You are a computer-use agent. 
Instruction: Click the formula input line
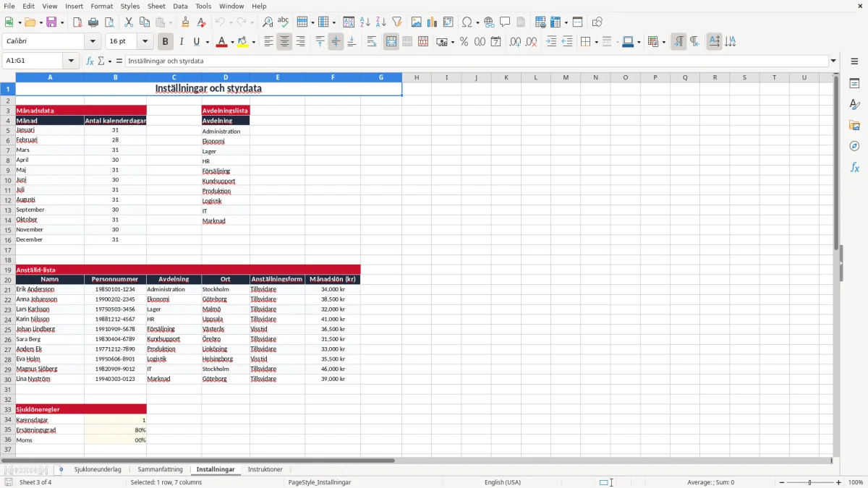click(x=477, y=61)
